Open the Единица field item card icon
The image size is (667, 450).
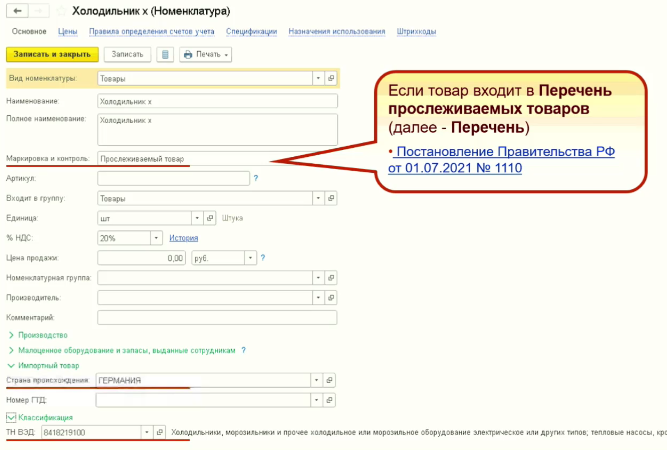210,217
